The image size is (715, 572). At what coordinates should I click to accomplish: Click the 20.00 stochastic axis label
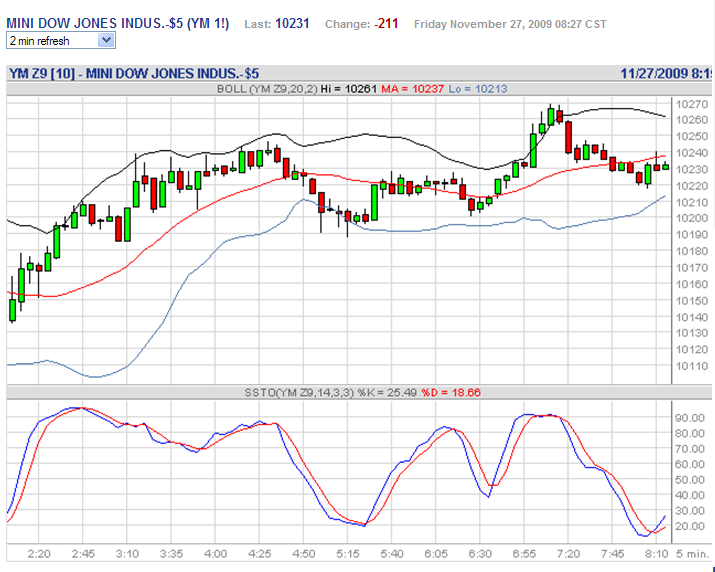[x=689, y=526]
